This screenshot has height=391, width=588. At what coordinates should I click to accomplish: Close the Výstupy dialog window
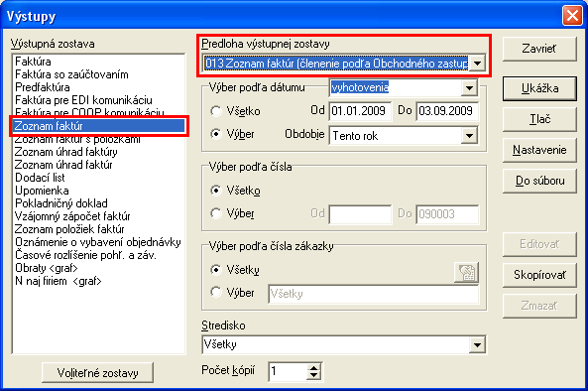click(572, 16)
